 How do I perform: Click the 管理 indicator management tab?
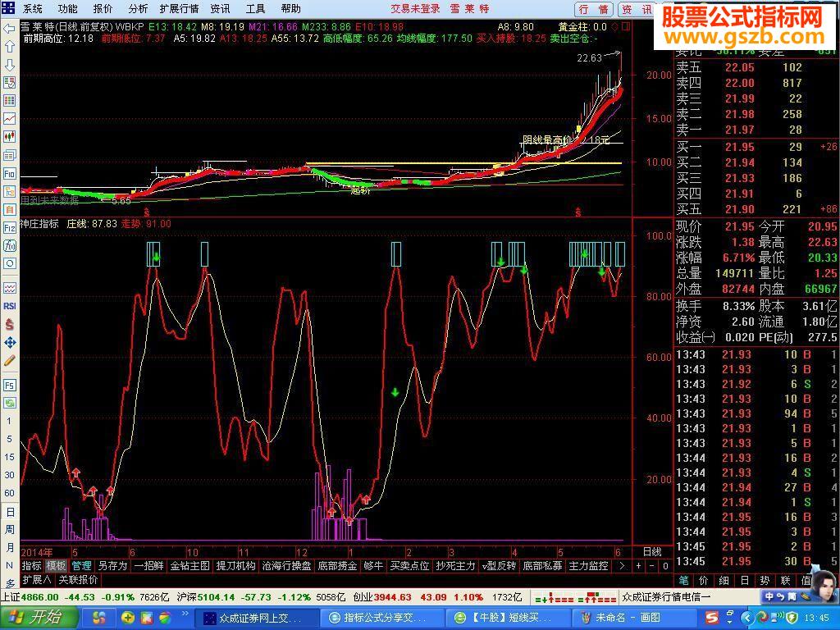pos(81,566)
